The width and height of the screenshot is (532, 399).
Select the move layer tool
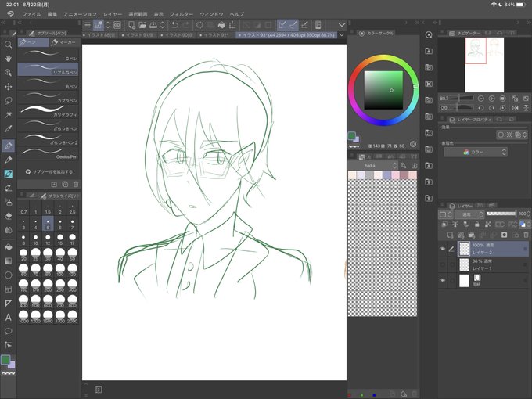tap(8, 87)
